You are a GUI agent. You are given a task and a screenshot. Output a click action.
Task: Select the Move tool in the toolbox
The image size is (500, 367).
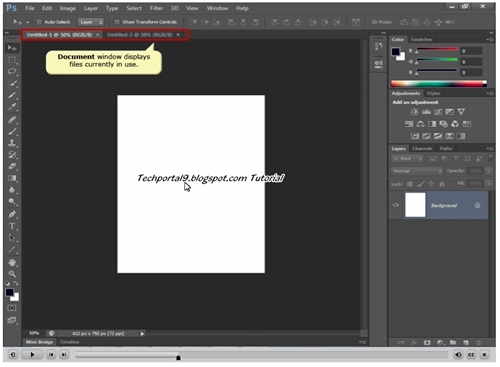(12, 48)
